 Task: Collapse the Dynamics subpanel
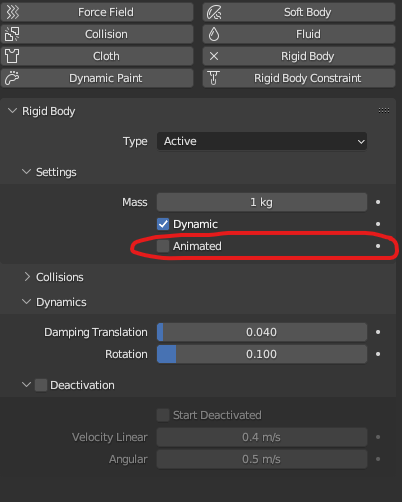26,302
